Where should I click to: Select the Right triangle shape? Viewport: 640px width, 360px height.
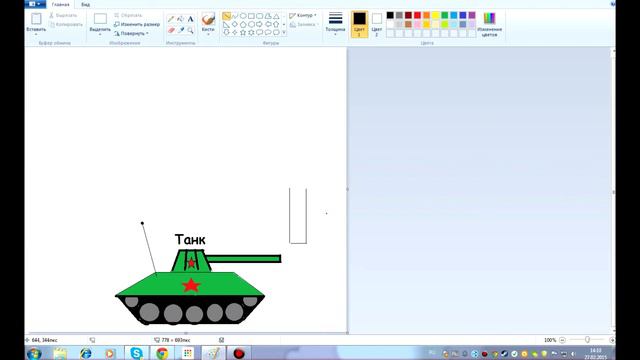point(227,24)
